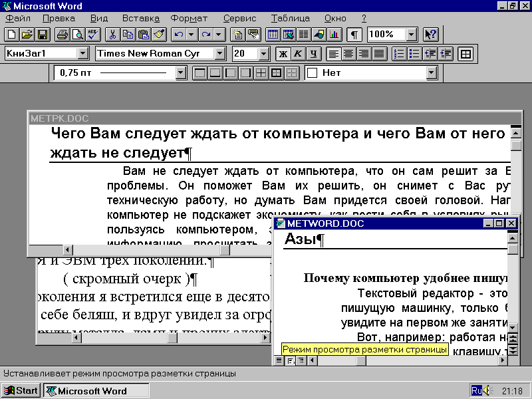532x399 pixels.
Task: Redo the last undone action
Action: tap(206, 35)
